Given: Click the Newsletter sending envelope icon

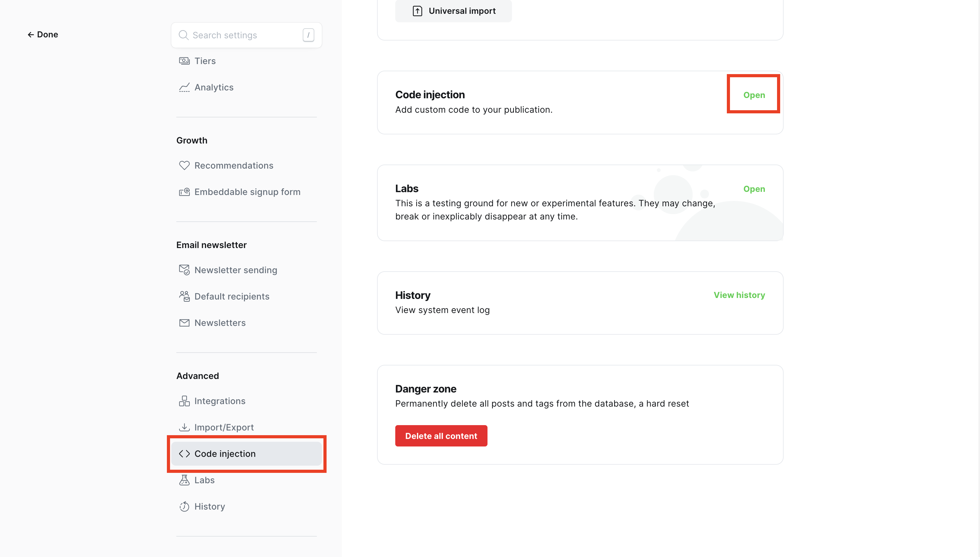Looking at the screenshot, I should click(x=184, y=270).
